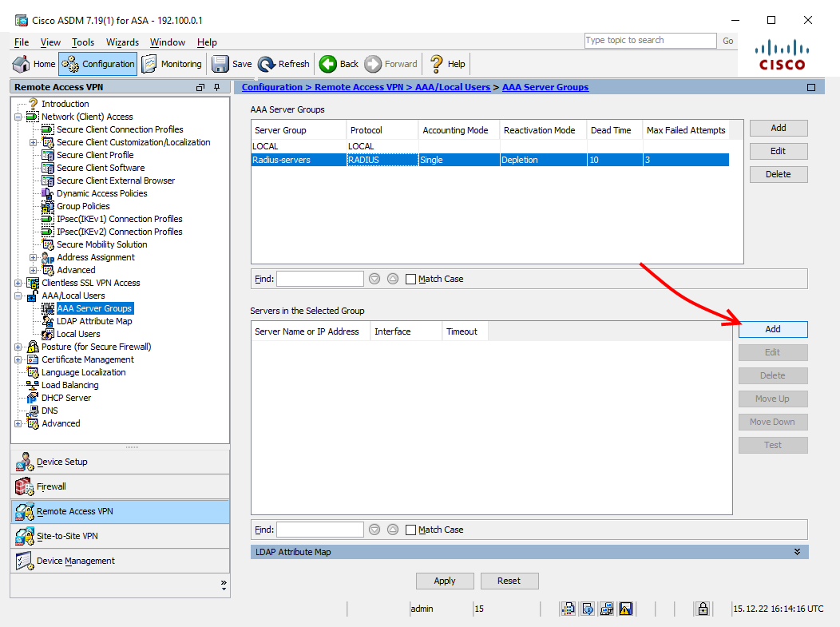Expand the LDAP Attribute Map panel
This screenshot has height=627, width=840.
[797, 552]
